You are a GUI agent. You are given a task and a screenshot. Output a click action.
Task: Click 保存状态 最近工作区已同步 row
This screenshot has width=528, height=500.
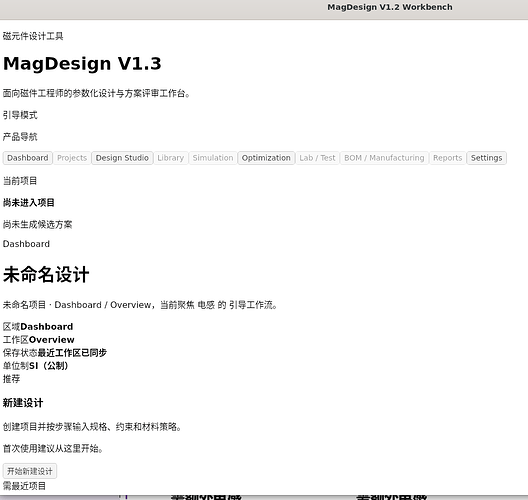coord(55,353)
